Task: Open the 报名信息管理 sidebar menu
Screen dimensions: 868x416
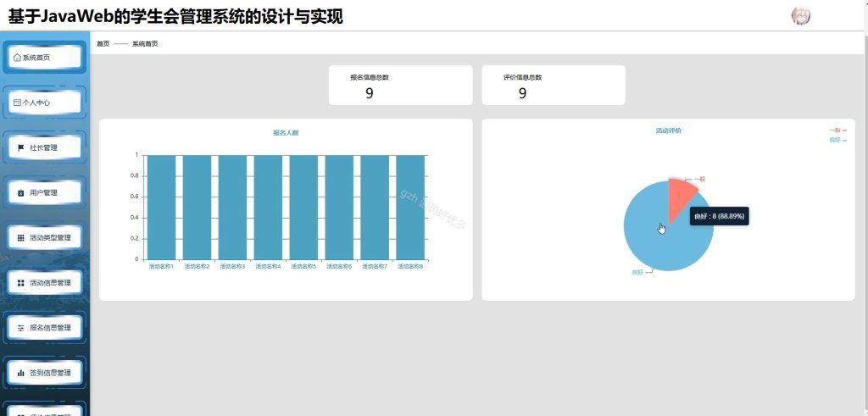Action: (x=44, y=328)
